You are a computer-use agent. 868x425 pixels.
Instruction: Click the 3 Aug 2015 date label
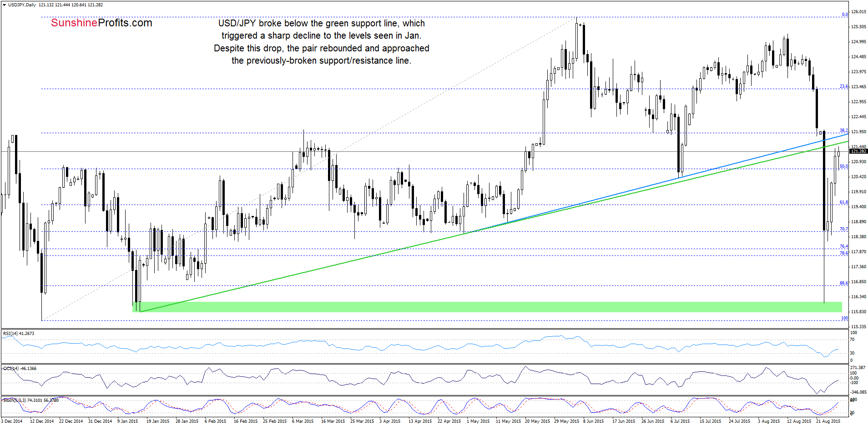click(768, 421)
